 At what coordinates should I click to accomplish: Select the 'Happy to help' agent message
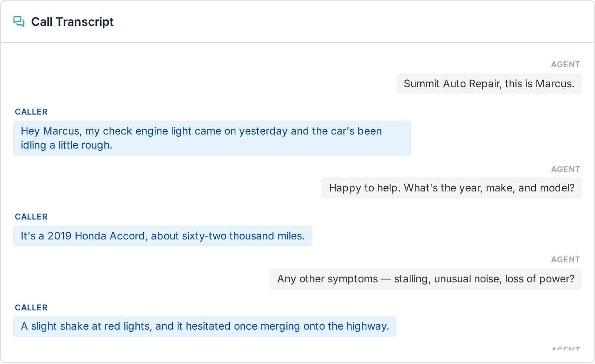click(451, 188)
